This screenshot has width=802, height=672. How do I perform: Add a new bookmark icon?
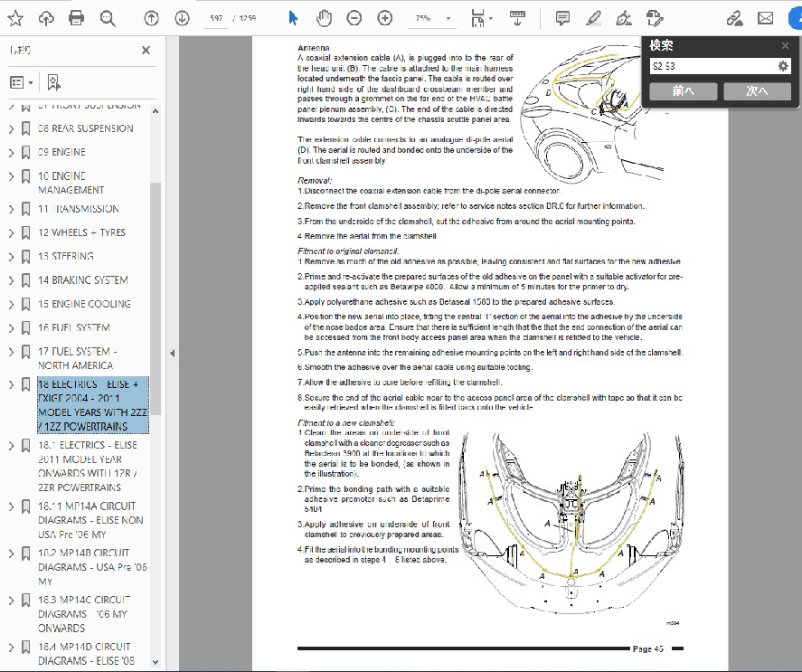[x=53, y=82]
